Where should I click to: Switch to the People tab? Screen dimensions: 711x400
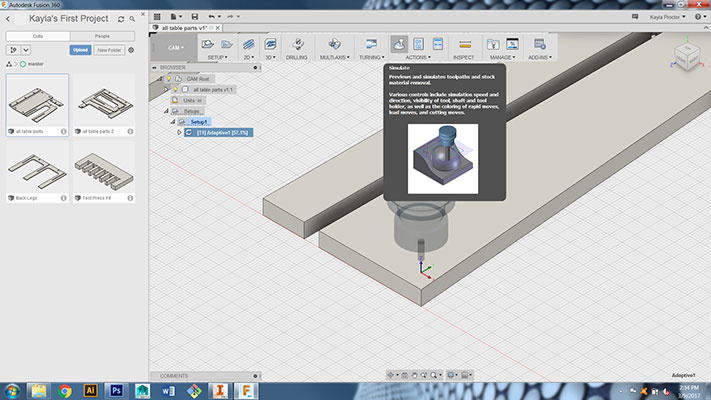click(x=102, y=36)
